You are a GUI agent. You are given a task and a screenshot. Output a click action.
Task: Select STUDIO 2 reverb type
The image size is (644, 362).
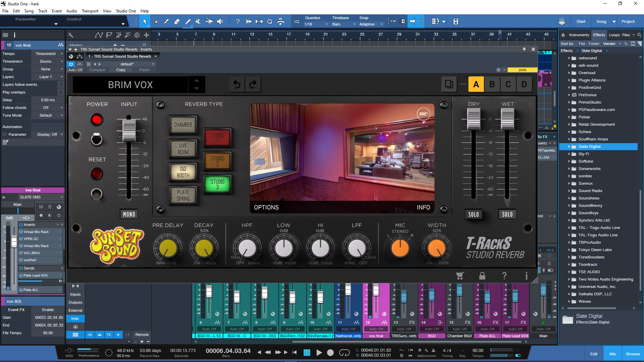click(x=217, y=161)
